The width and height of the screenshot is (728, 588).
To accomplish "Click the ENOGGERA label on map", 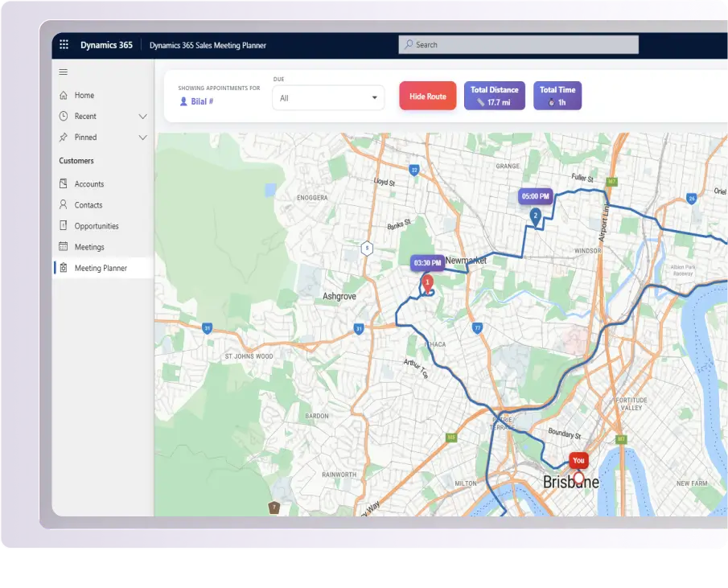I will (312, 198).
